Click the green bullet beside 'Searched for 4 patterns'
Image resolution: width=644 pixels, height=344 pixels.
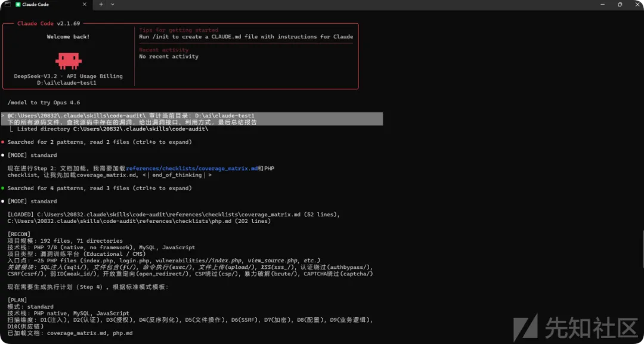click(x=3, y=188)
